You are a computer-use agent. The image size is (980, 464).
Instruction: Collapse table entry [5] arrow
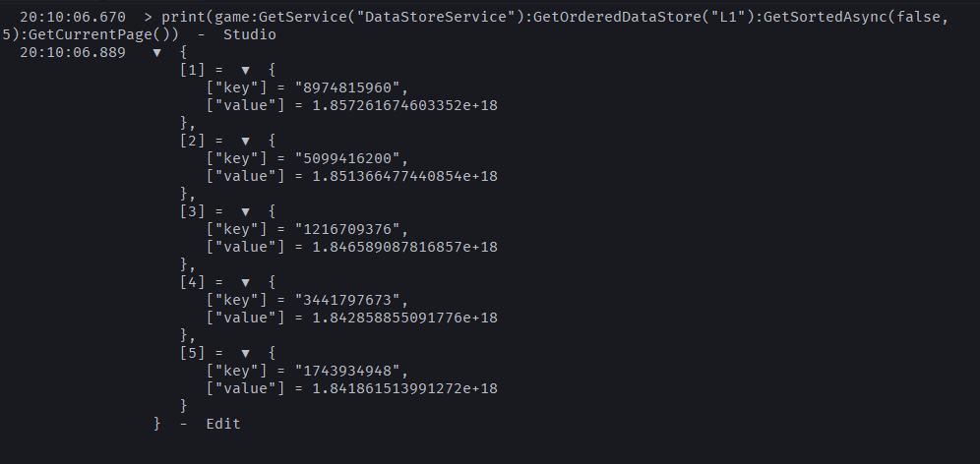[x=246, y=354]
